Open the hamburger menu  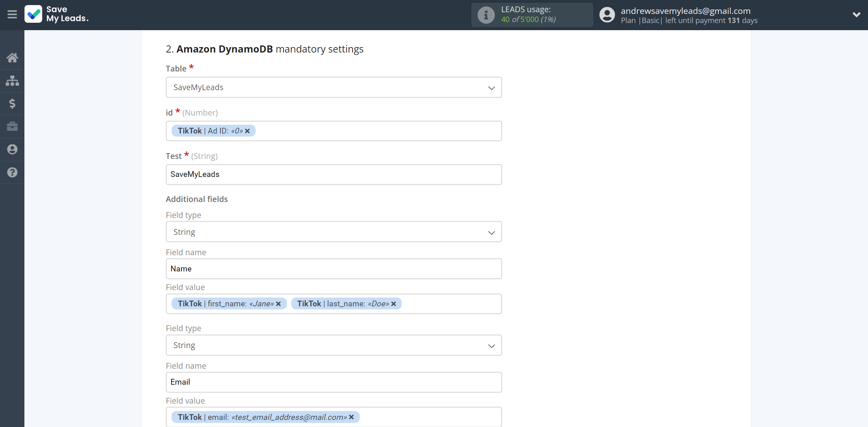[x=12, y=15]
